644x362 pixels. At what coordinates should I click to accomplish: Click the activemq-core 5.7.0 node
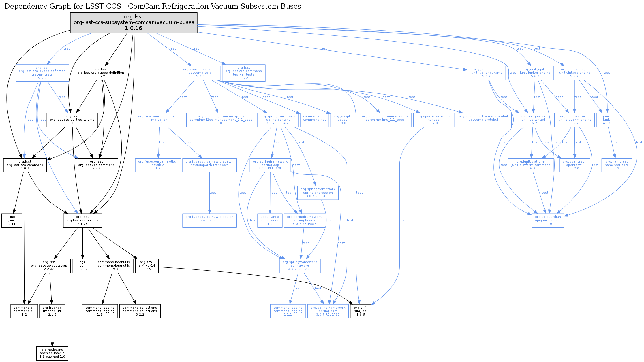[200, 73]
